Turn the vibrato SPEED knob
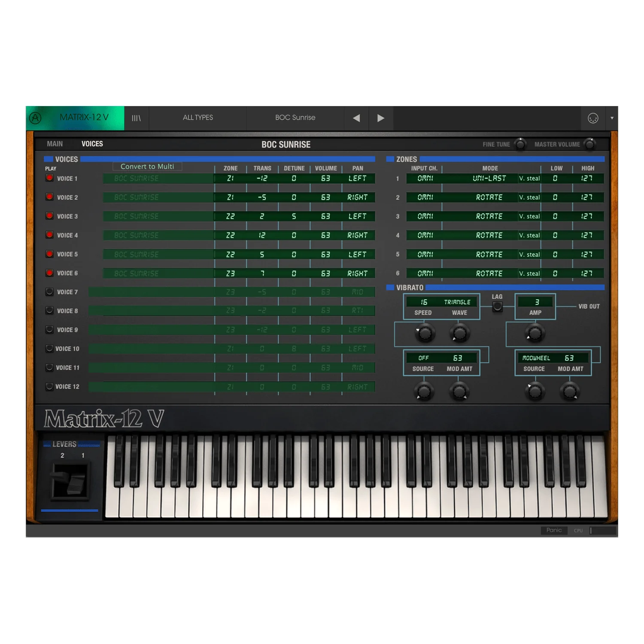This screenshot has height=644, width=644. pyautogui.click(x=425, y=333)
